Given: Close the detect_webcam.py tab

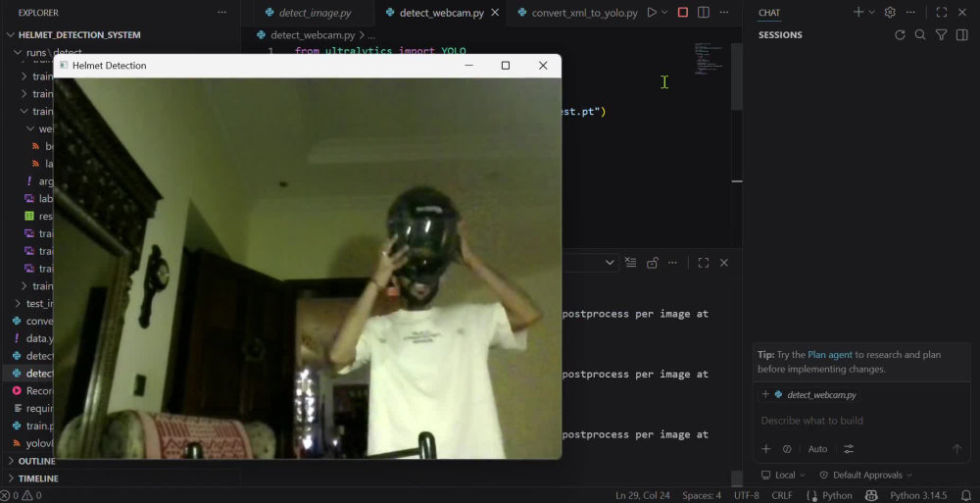Looking at the screenshot, I should click(x=495, y=13).
